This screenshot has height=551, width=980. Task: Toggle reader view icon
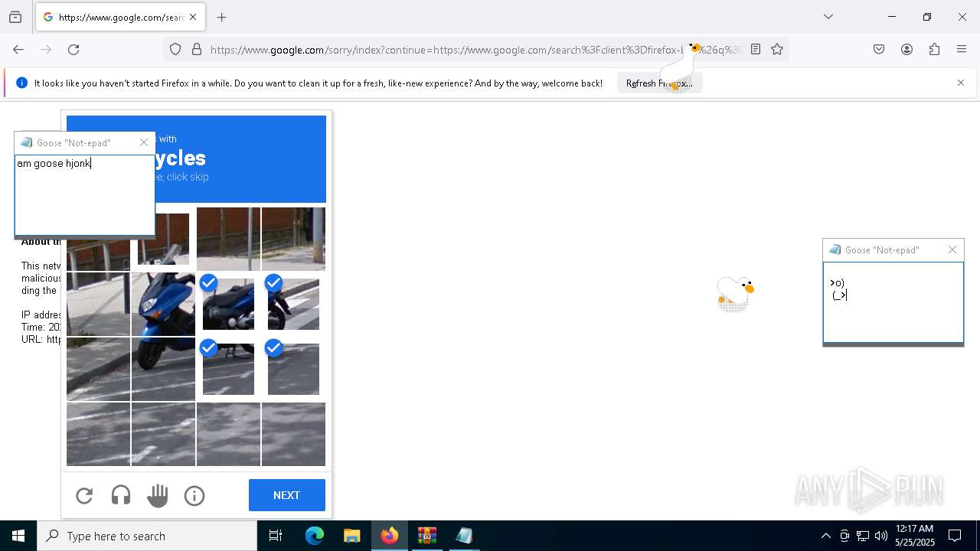click(x=756, y=49)
